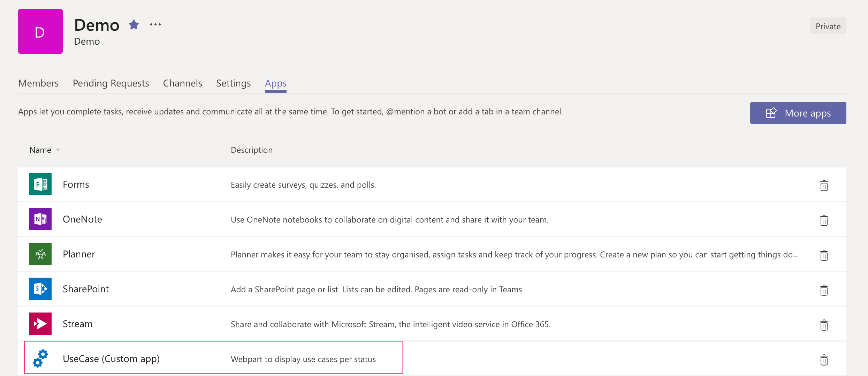
Task: Open the Pending Requests tab
Action: tap(111, 83)
